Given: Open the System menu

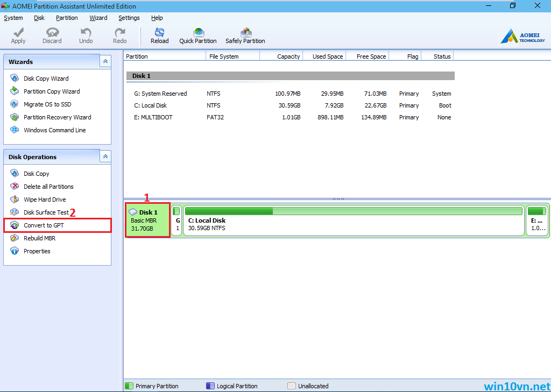Looking at the screenshot, I should pos(13,18).
